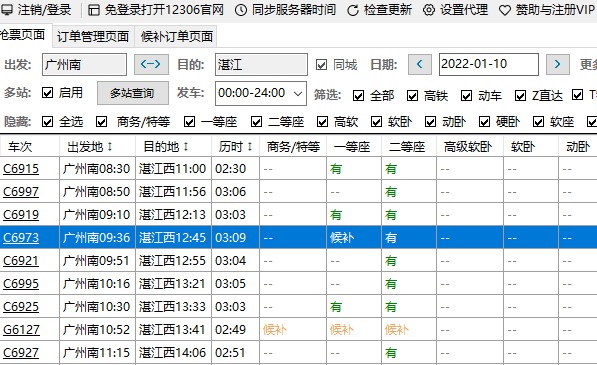Open train C6921 link
Viewport: 597px width, 365px height.
21,261
